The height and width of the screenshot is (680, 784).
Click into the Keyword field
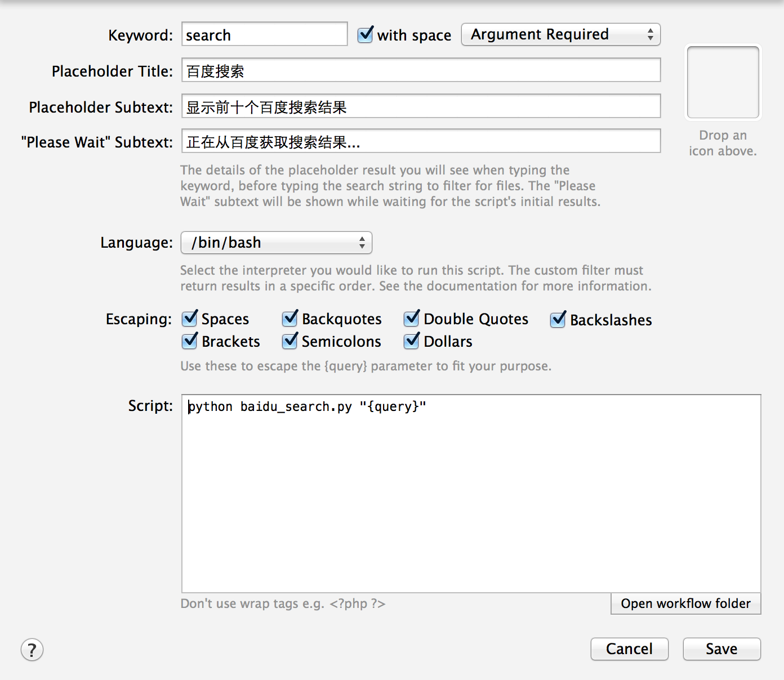(264, 34)
